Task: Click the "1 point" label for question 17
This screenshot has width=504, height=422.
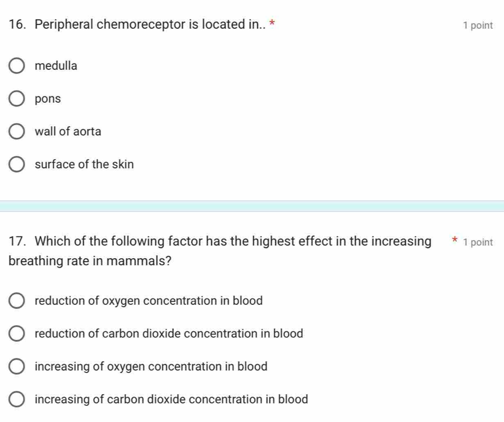Action: 479,242
